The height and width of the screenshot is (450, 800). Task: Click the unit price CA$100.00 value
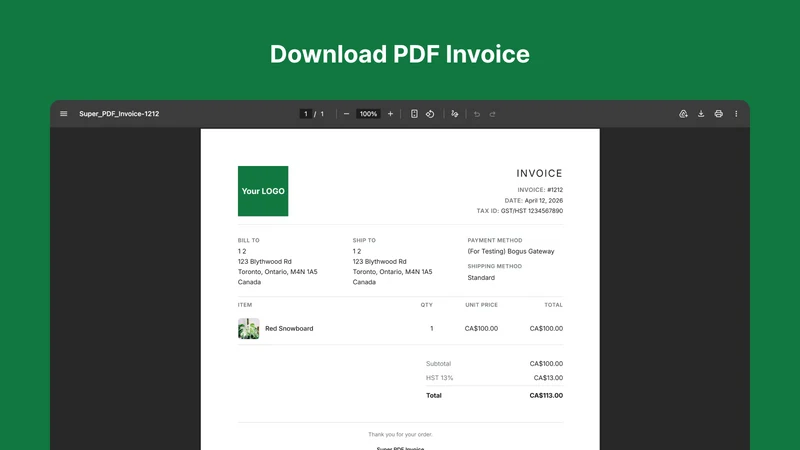point(481,329)
